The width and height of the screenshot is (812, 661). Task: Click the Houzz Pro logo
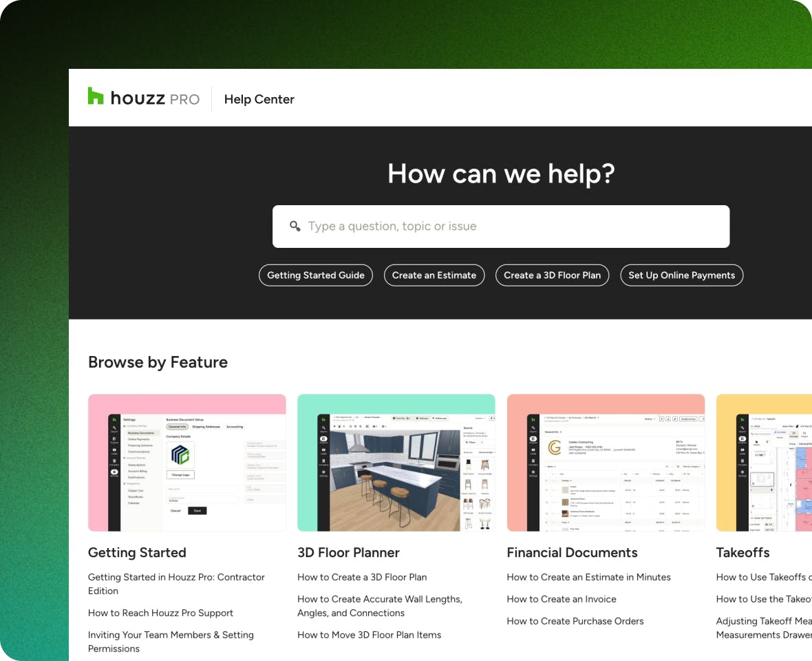[x=143, y=97]
